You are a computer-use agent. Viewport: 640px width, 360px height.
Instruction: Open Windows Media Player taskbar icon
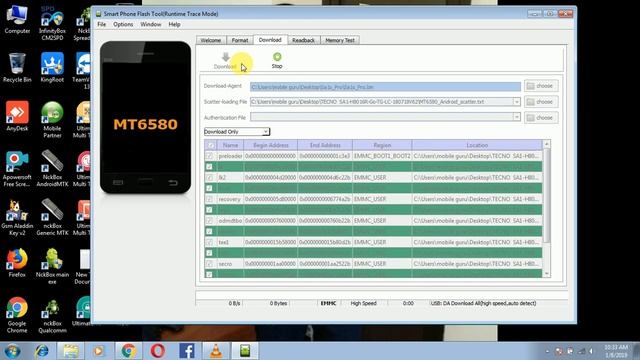tap(98, 351)
